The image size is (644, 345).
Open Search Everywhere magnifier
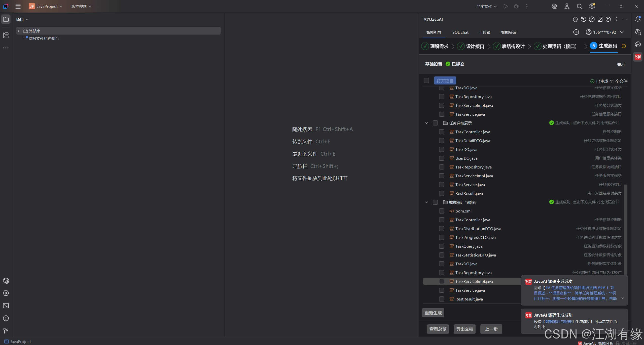click(579, 6)
